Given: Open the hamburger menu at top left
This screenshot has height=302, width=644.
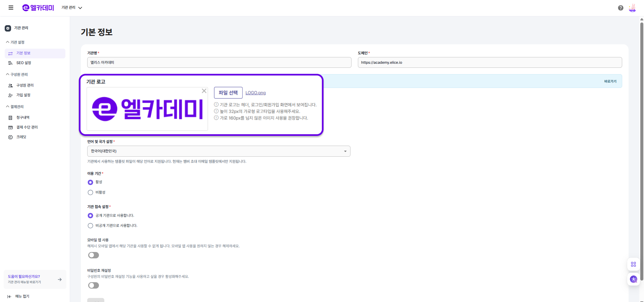Looking at the screenshot, I should point(11,8).
